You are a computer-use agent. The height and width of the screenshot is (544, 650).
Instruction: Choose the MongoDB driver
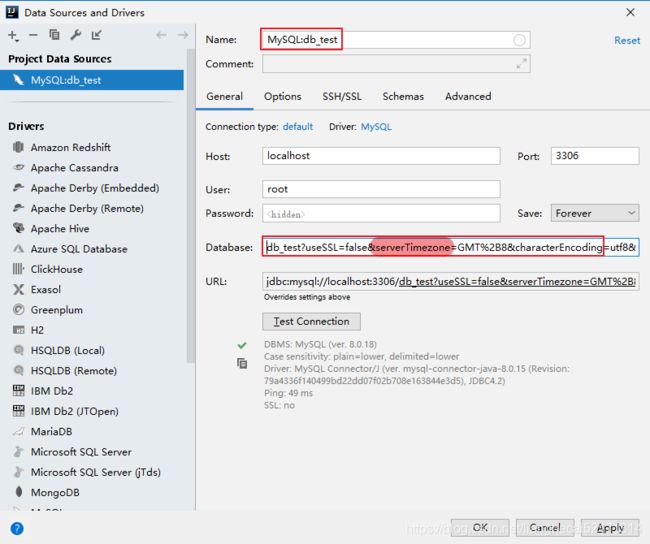(x=55, y=493)
